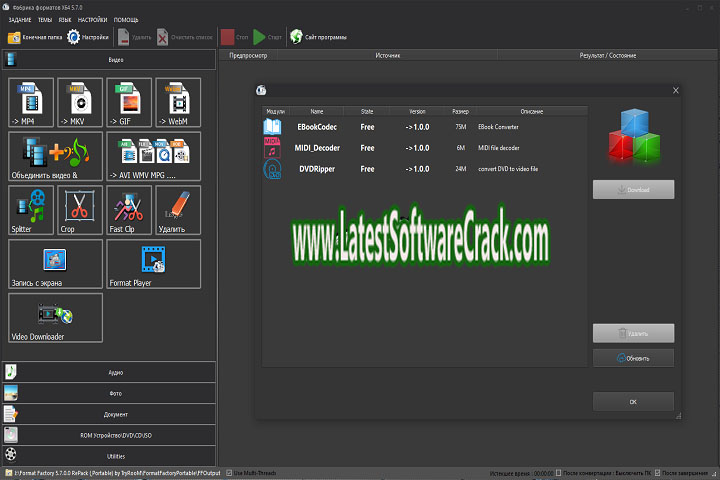
Task: Click the DVDRipper disc icon
Action: [x=272, y=169]
